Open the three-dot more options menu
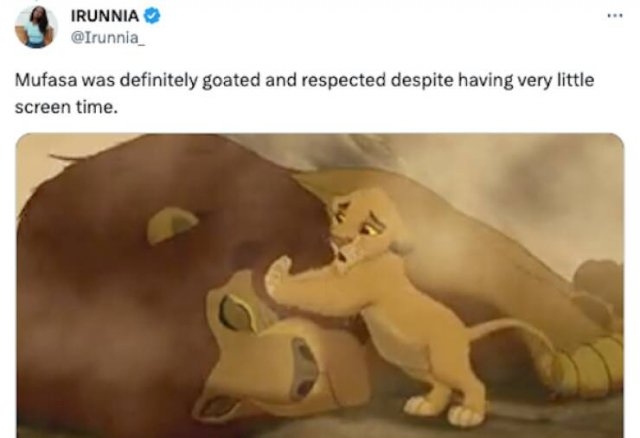Image resolution: width=640 pixels, height=438 pixels. click(x=615, y=16)
